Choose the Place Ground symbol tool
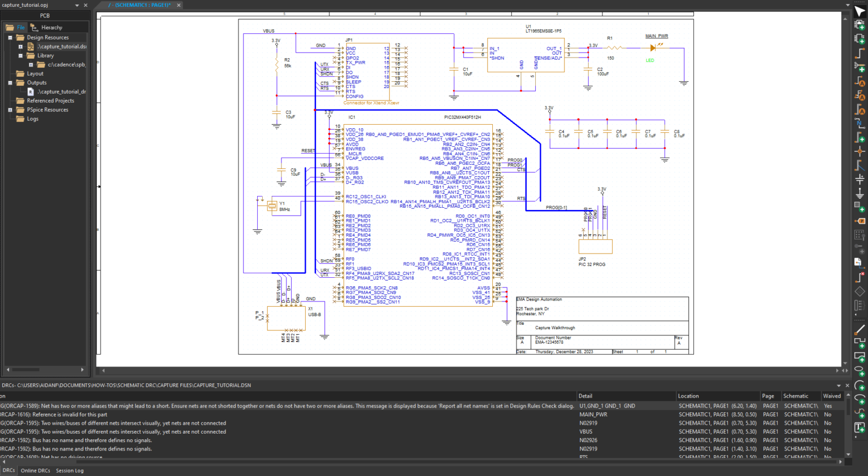The height and width of the screenshot is (476, 868). (859, 193)
